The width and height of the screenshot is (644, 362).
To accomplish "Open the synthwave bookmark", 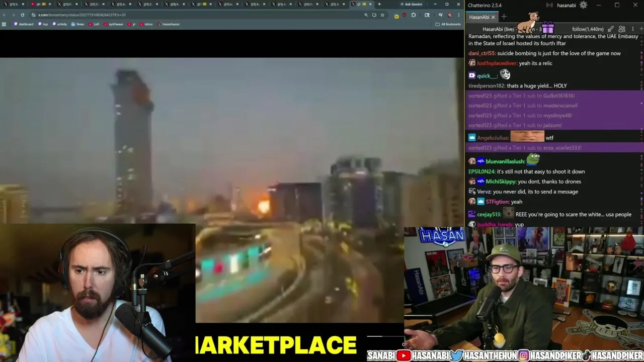I will tap(113, 24).
